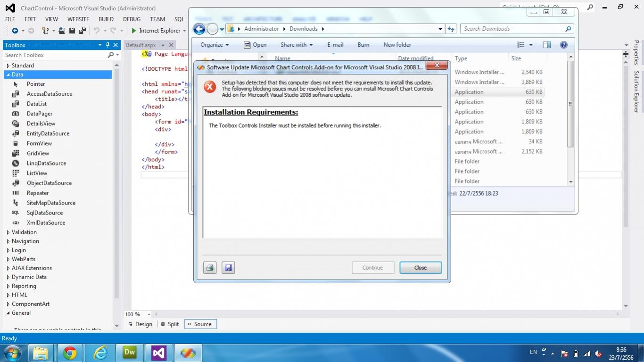Screen dimensions: 644x362
Task: Click the green Start arrow next to Internet Explorer
Action: [x=134, y=31]
